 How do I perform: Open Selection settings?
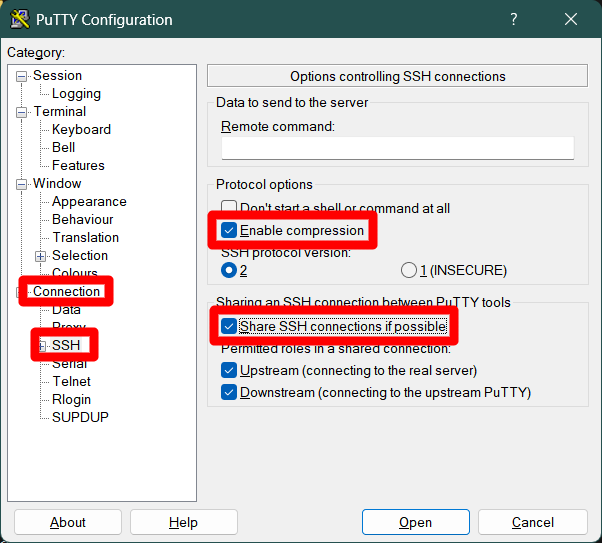point(80,255)
